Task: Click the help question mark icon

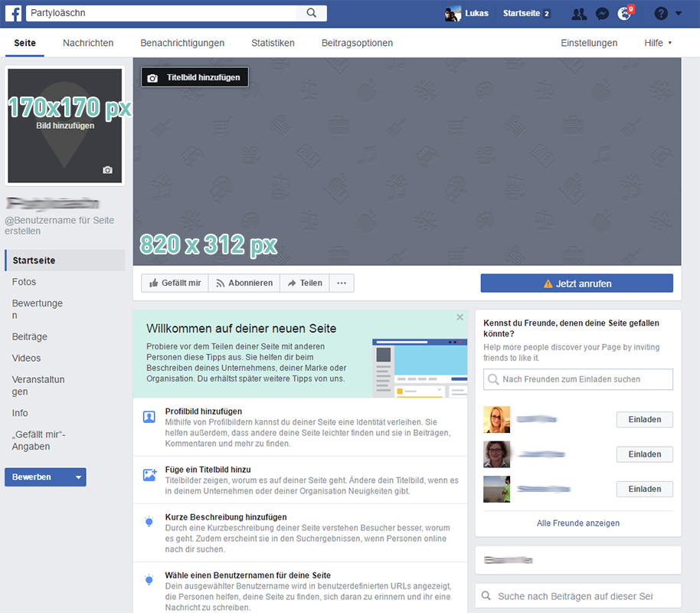Action: pyautogui.click(x=661, y=13)
